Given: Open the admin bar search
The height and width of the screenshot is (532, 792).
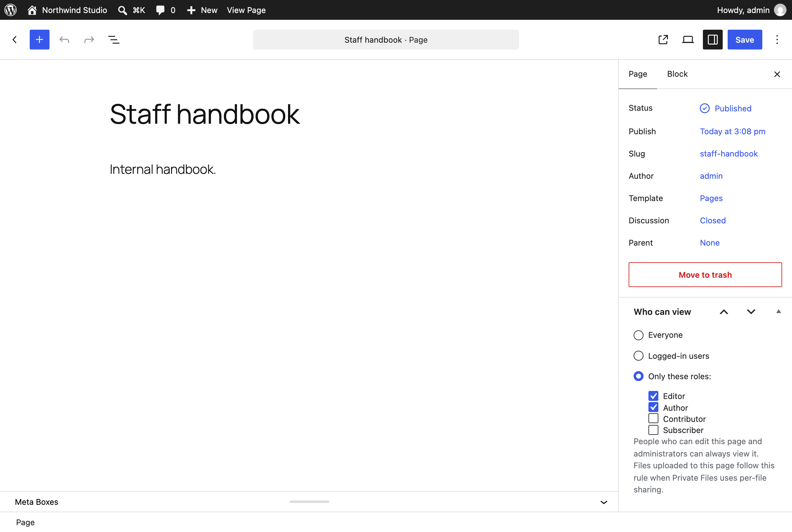Looking at the screenshot, I should coord(132,10).
